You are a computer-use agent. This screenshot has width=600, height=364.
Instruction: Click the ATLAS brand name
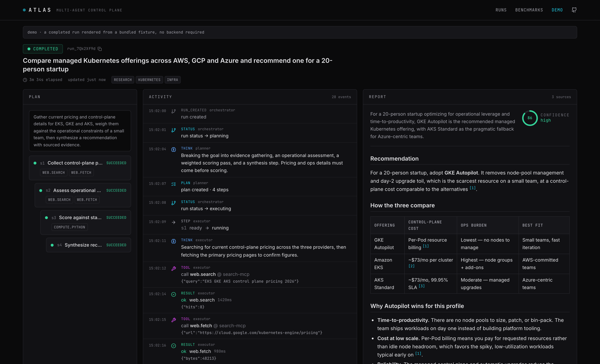click(x=40, y=10)
